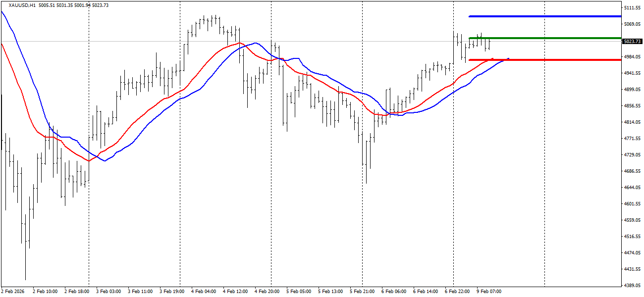Select the thick red horizontal line

coord(545,60)
